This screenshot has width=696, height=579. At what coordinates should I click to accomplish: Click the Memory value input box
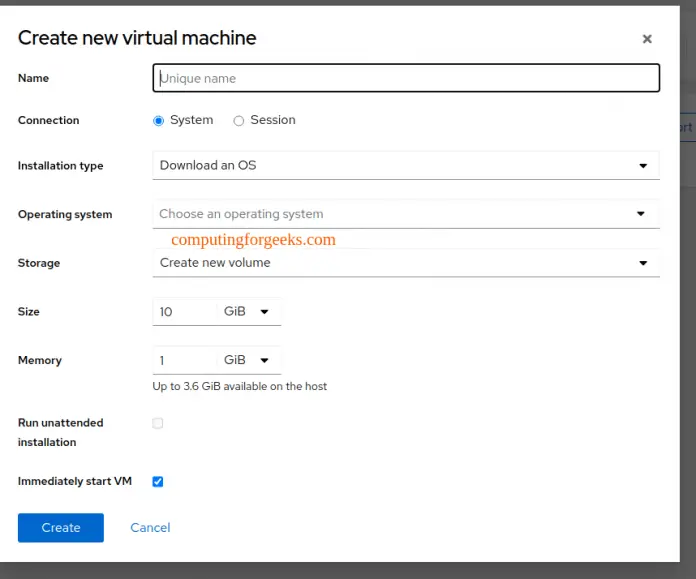[184, 360]
